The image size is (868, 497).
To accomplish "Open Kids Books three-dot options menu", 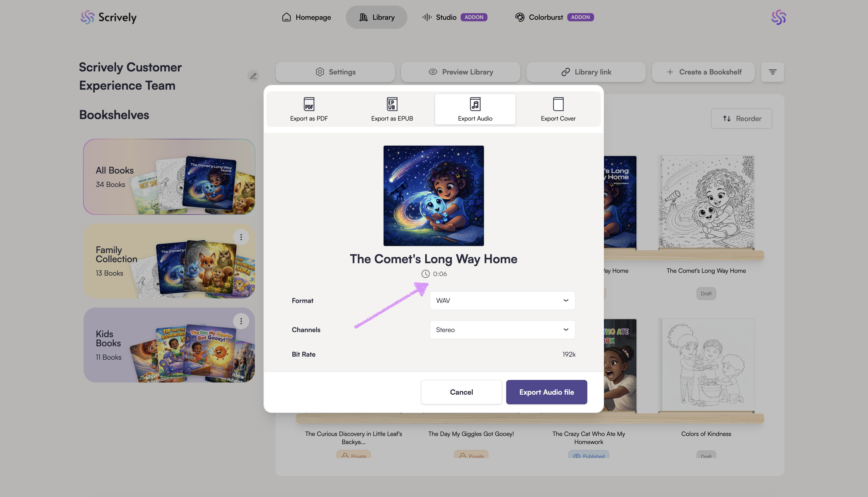I will tap(241, 321).
